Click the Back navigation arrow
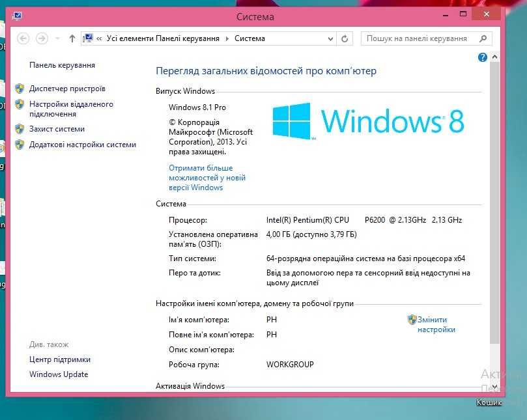Image resolution: width=527 pixels, height=420 pixels. (23, 38)
